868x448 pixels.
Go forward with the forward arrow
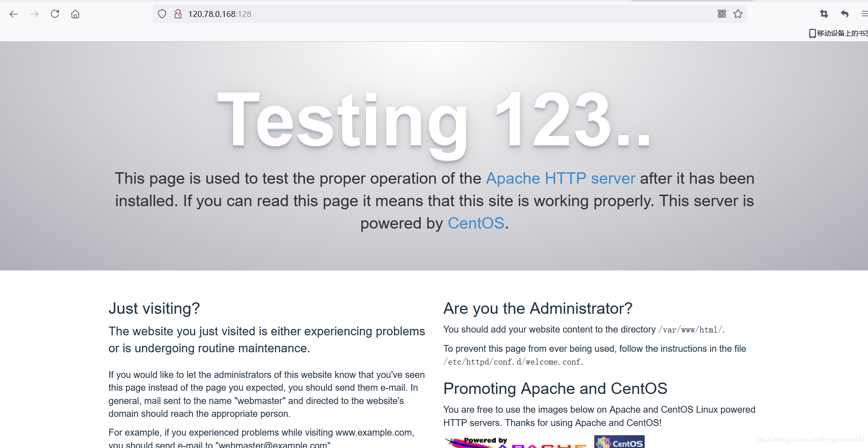pyautogui.click(x=34, y=14)
